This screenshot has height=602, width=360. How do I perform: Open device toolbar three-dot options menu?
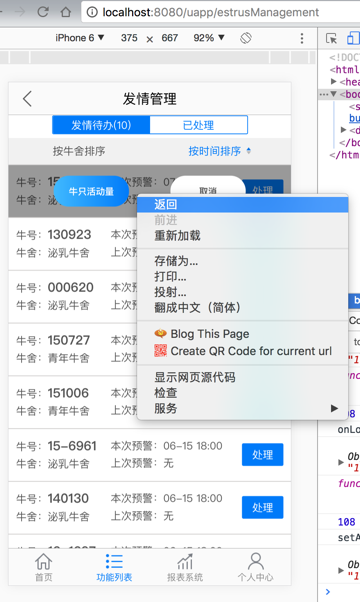(x=302, y=38)
